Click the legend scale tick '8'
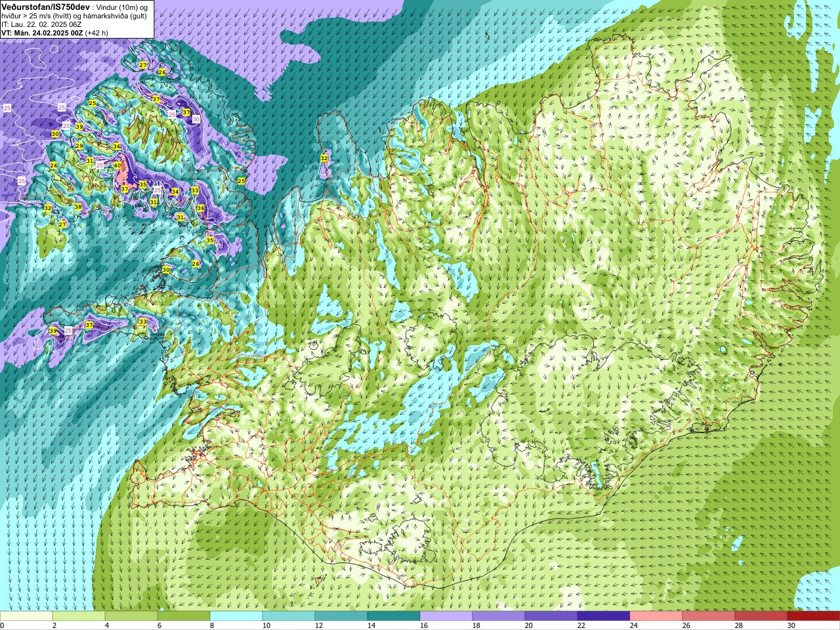The height and width of the screenshot is (630, 840). [x=212, y=625]
